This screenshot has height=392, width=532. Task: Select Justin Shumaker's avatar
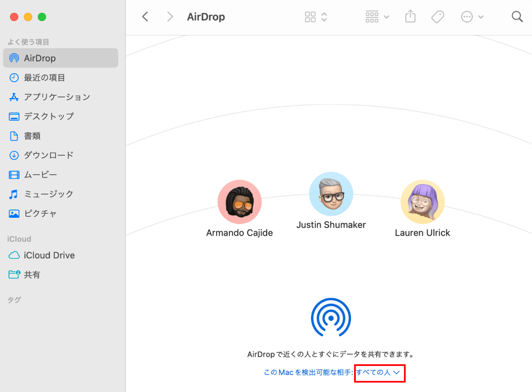click(x=331, y=194)
